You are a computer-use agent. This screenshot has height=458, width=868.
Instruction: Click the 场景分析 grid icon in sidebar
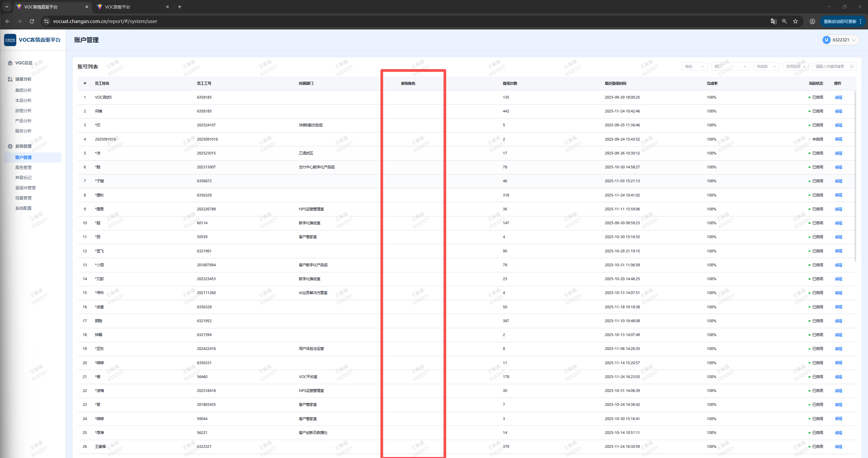pyautogui.click(x=10, y=79)
